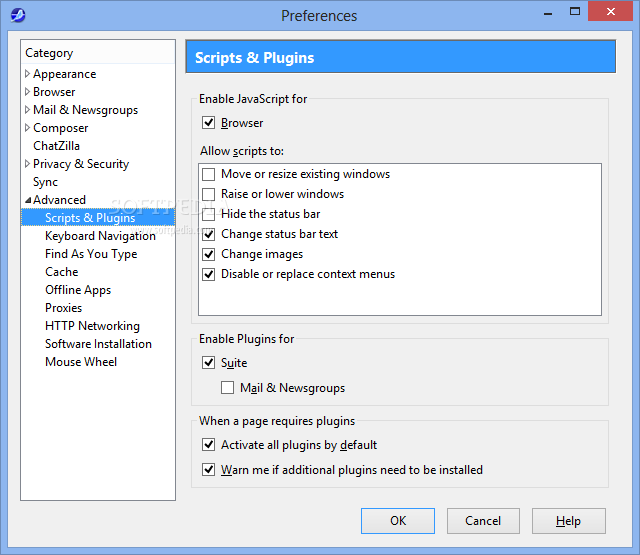This screenshot has height=555, width=640.
Task: Select Scripts & Plugins in category tree
Action: coord(98,218)
